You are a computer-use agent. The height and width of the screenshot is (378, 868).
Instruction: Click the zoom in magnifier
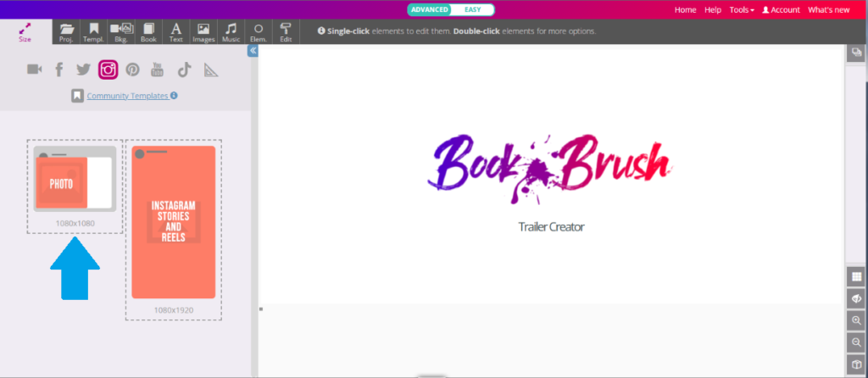pos(856,320)
